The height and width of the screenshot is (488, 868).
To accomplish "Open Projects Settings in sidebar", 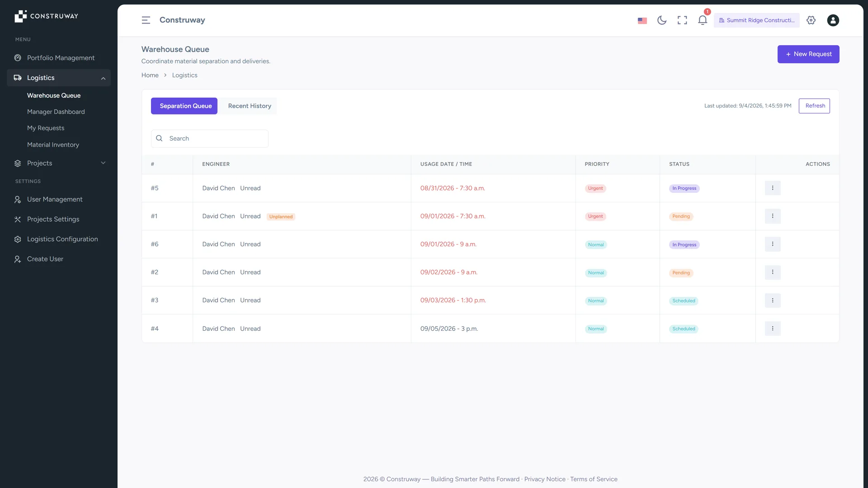I will pos(59,219).
